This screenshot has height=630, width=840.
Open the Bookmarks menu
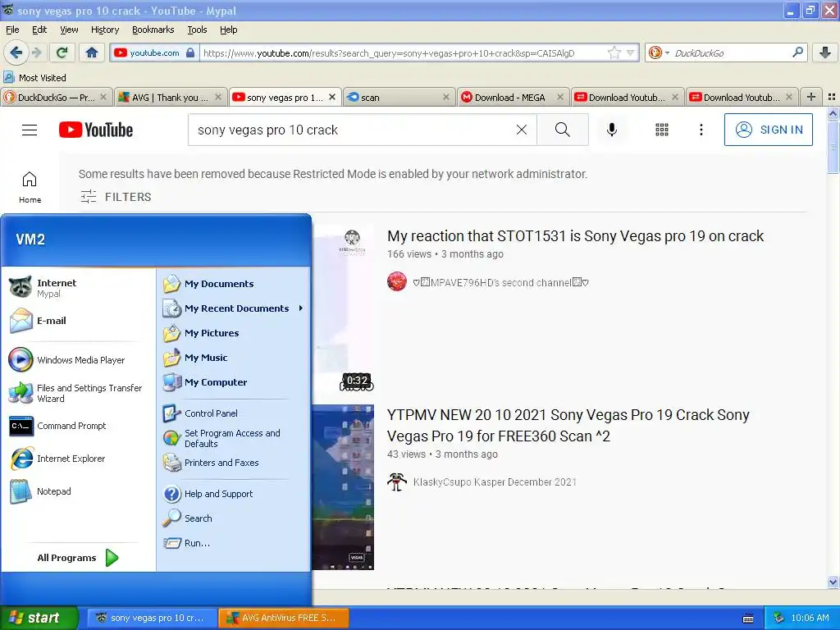[153, 30]
